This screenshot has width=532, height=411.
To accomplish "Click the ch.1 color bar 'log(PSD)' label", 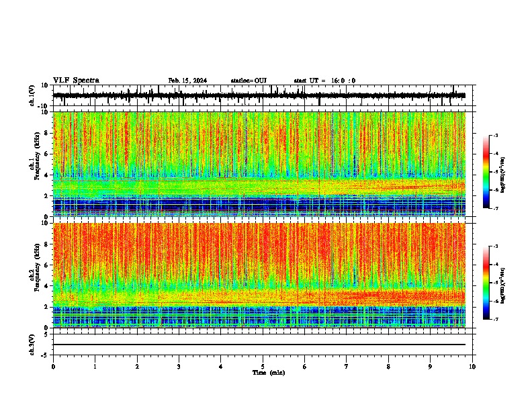I will click(503, 175).
